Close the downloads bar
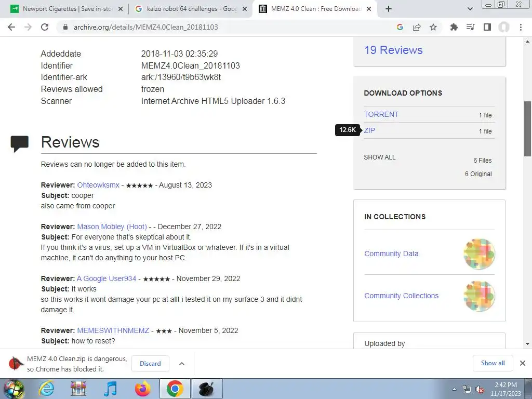The height and width of the screenshot is (399, 532). point(523,363)
